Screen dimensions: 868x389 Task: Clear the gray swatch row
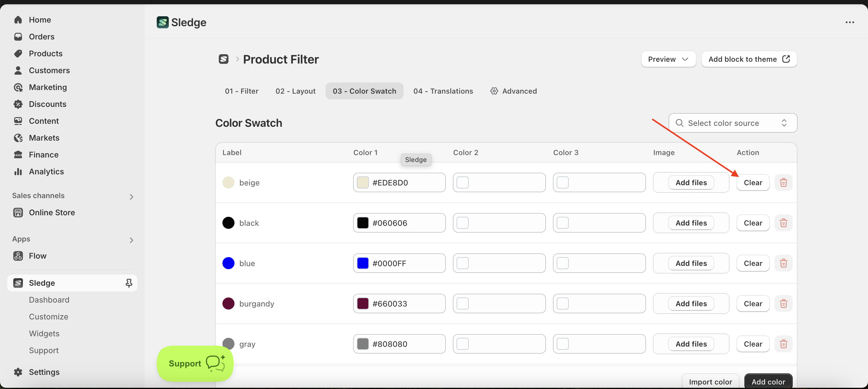(753, 344)
